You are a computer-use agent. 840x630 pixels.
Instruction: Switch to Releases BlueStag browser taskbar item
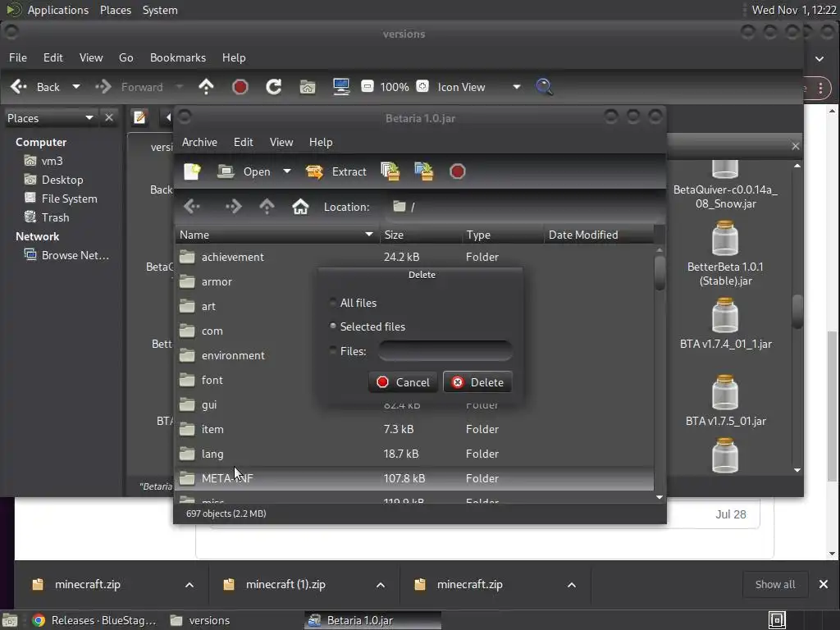tap(94, 620)
